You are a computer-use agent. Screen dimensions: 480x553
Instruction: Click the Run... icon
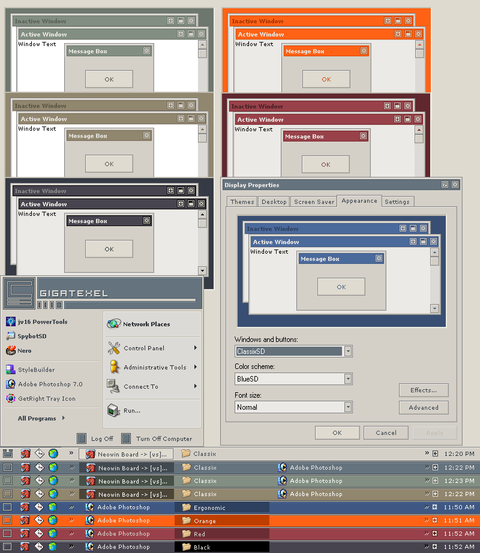(114, 411)
